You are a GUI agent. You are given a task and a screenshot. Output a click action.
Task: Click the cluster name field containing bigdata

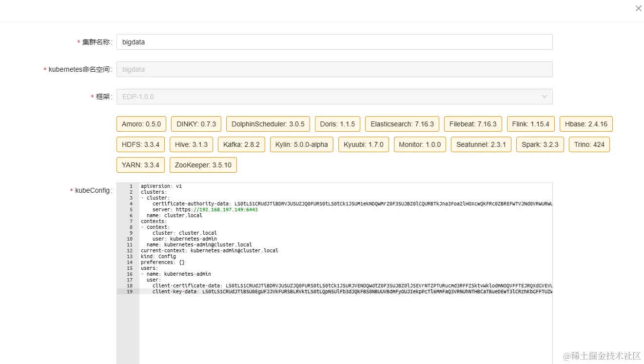(334, 42)
